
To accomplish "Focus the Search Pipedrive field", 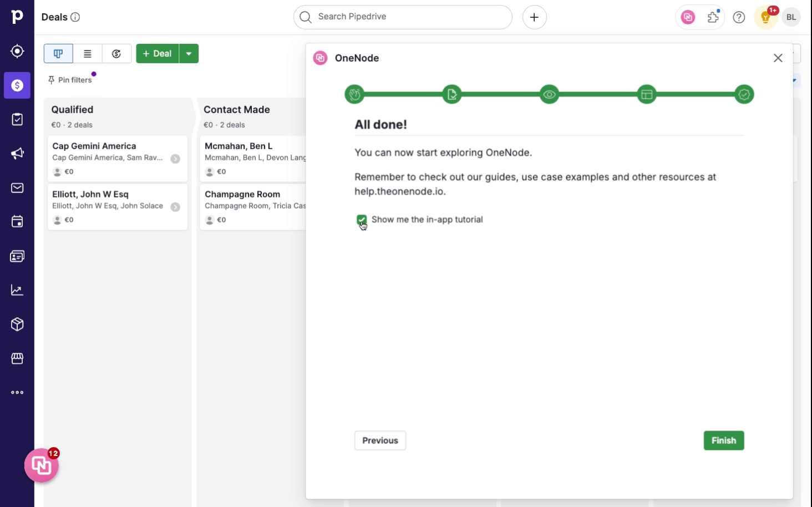I will click(403, 17).
